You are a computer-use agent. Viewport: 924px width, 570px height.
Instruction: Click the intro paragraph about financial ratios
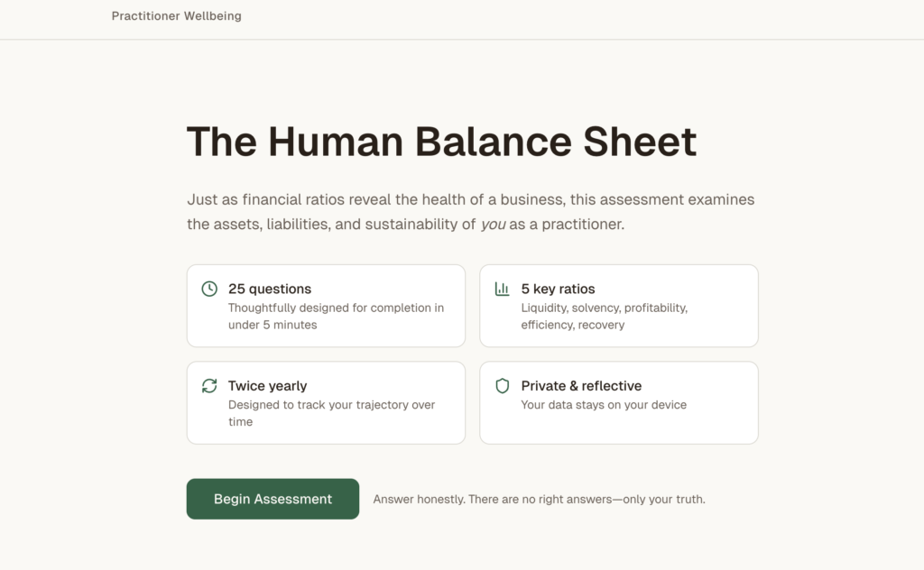tap(470, 200)
